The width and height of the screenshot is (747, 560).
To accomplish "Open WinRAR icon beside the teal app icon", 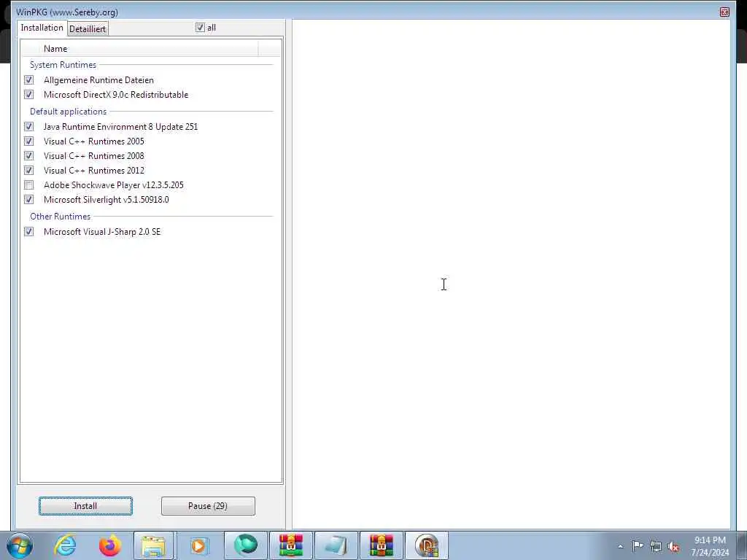I will click(290, 545).
